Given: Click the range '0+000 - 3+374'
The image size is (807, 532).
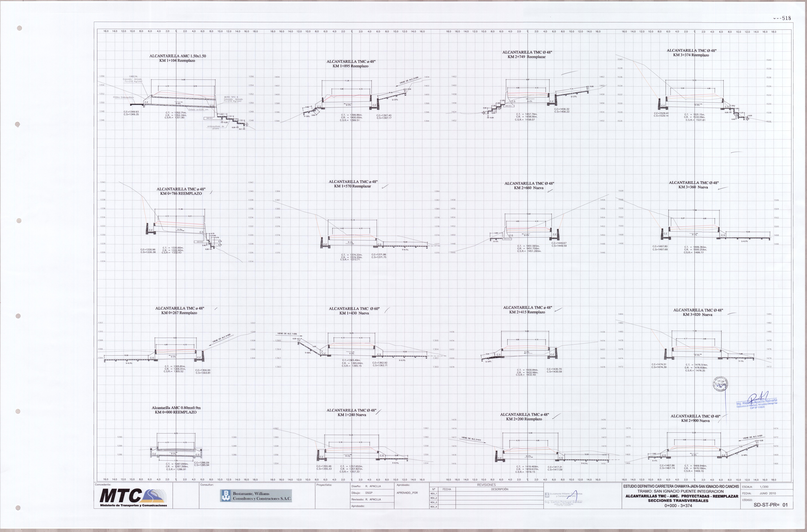Looking at the screenshot, I should point(678,506).
